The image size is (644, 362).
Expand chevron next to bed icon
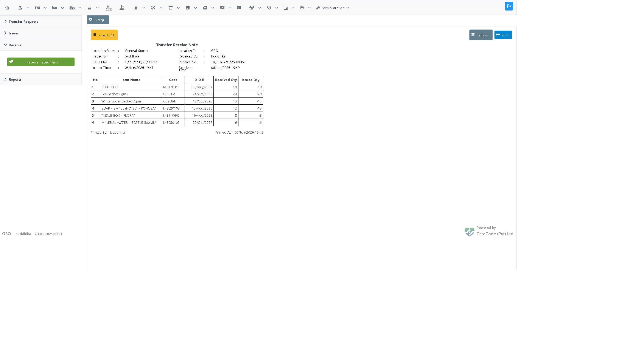(62, 8)
